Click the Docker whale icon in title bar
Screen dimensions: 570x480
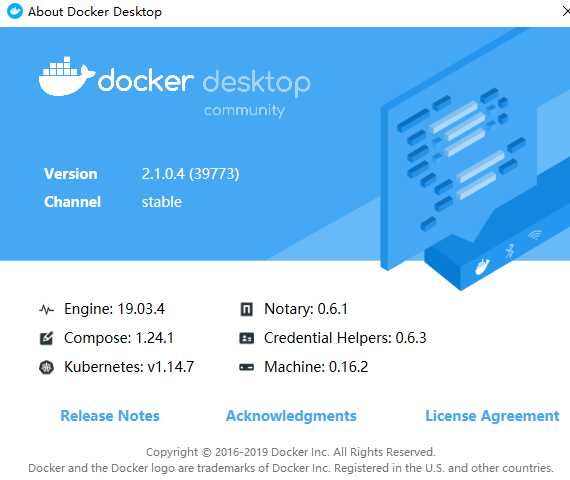(15, 11)
